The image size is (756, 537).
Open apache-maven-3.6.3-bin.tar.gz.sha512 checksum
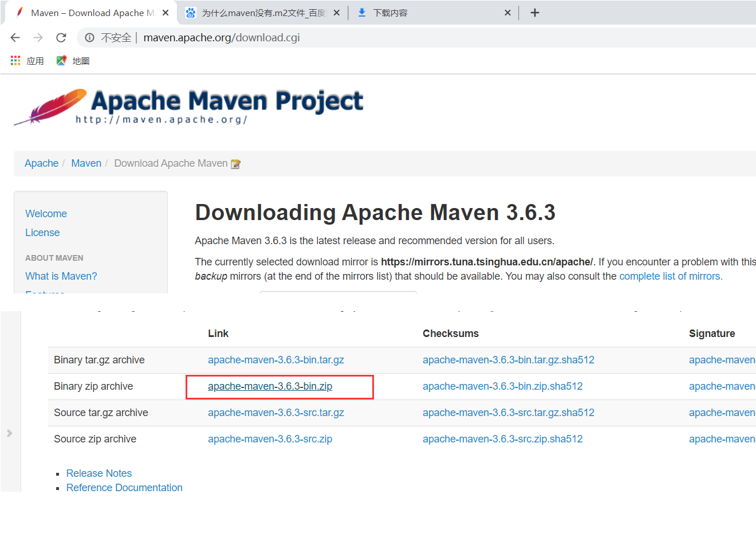coord(509,360)
